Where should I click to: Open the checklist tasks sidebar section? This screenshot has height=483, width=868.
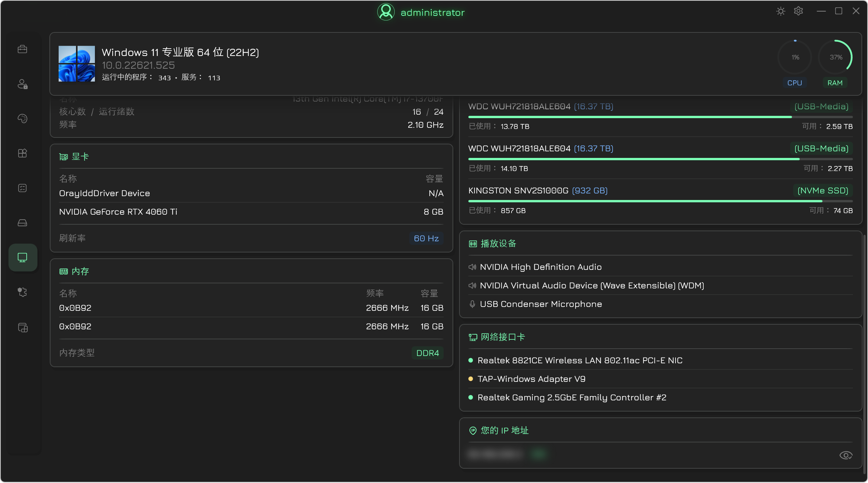click(x=22, y=188)
